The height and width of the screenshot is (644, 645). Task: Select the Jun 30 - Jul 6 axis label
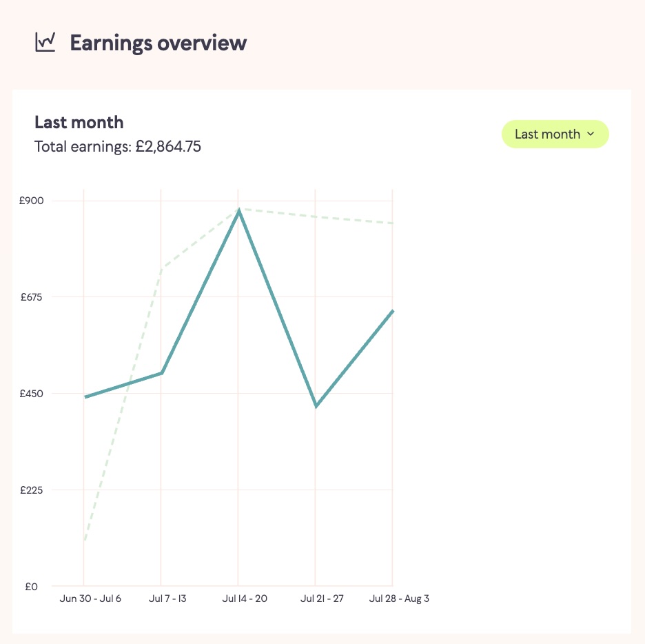click(x=90, y=598)
